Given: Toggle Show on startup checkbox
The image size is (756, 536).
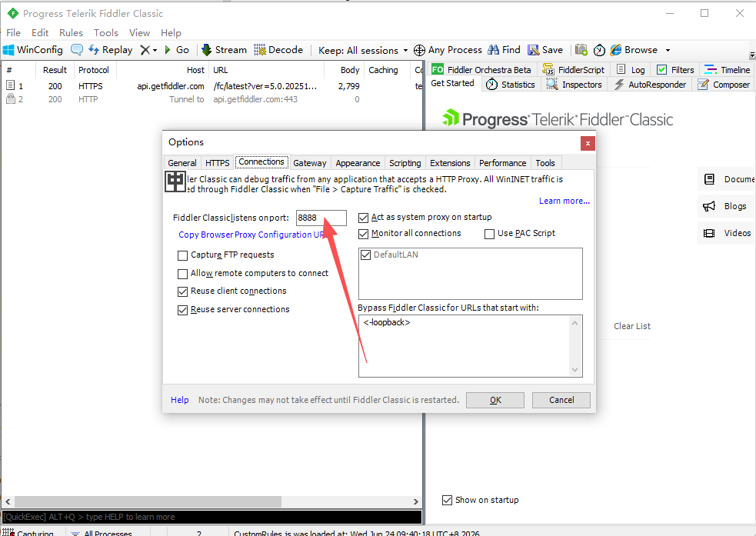Looking at the screenshot, I should 448,501.
